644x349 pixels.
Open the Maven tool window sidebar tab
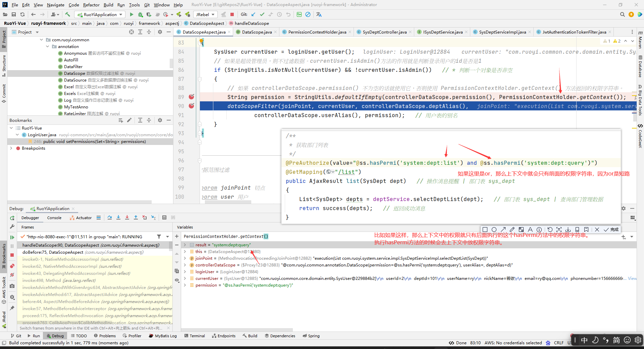pos(640,39)
